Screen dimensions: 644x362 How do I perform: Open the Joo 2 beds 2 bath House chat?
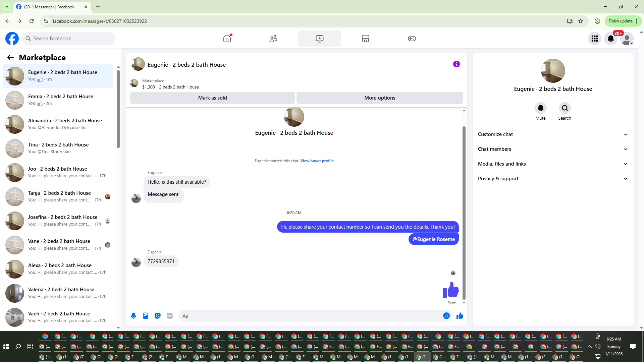[x=58, y=172]
